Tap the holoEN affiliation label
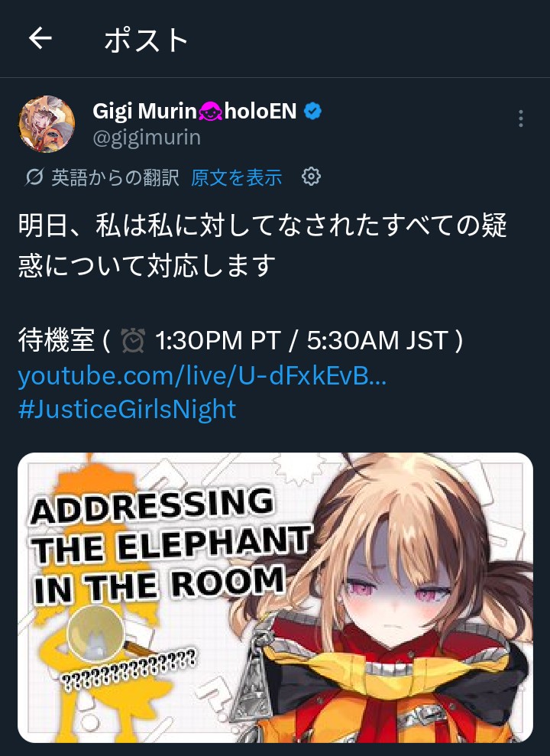Image resolution: width=550 pixels, height=756 pixels. tap(260, 111)
